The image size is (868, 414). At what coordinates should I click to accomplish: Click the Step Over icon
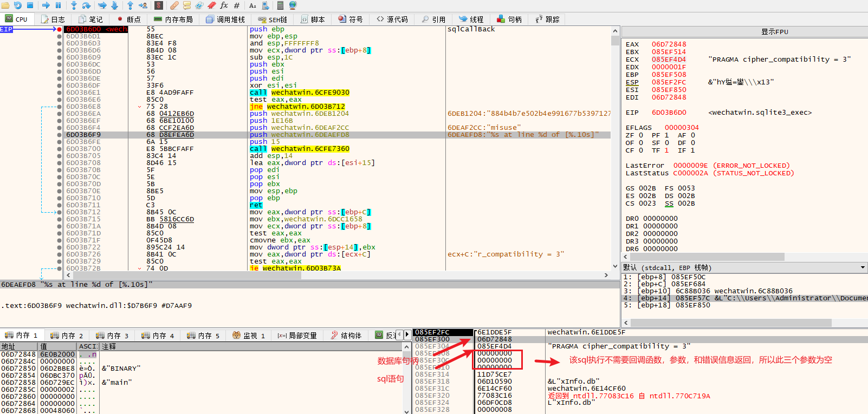point(86,5)
